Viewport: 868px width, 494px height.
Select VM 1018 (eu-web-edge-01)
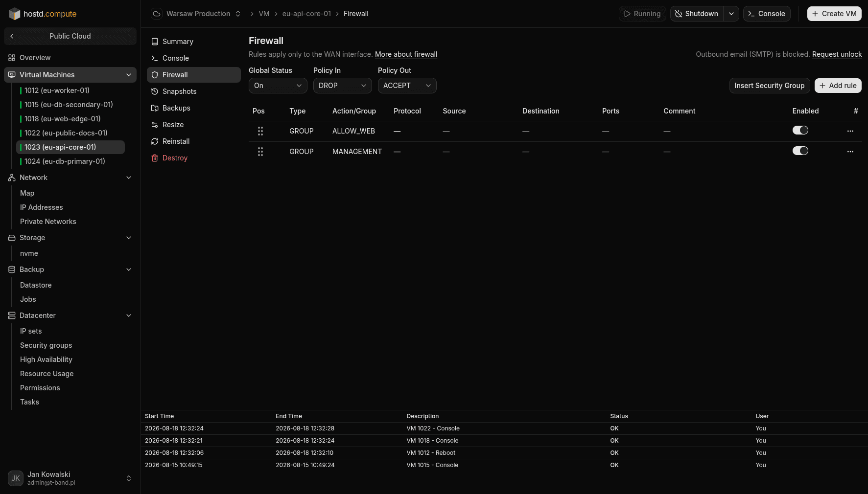coord(71,119)
